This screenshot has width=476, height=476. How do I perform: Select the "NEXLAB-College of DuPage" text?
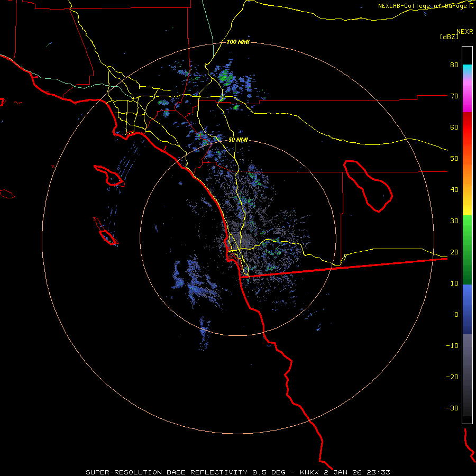(423, 6)
